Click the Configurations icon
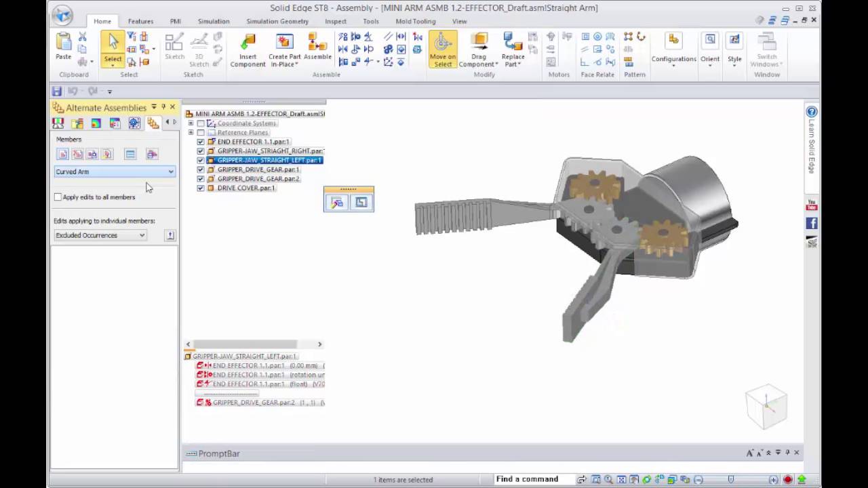 click(673, 40)
